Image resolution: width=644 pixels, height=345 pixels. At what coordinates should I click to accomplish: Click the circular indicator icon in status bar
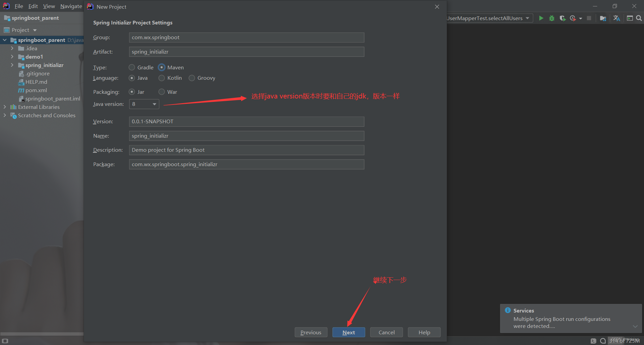pyautogui.click(x=603, y=341)
